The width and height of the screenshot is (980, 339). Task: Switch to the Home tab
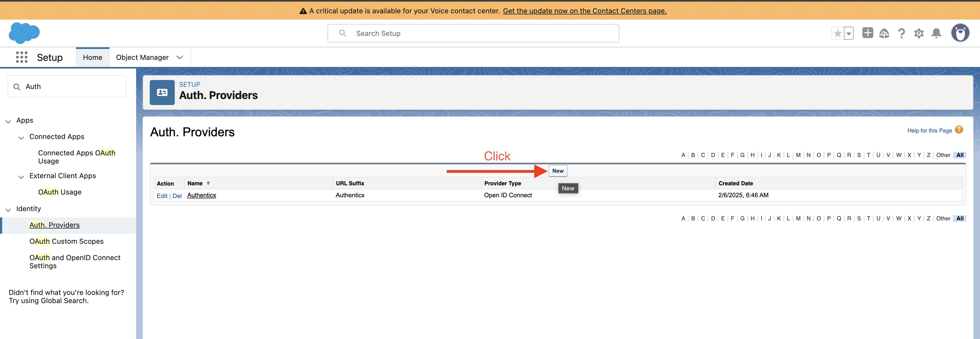[93, 57]
